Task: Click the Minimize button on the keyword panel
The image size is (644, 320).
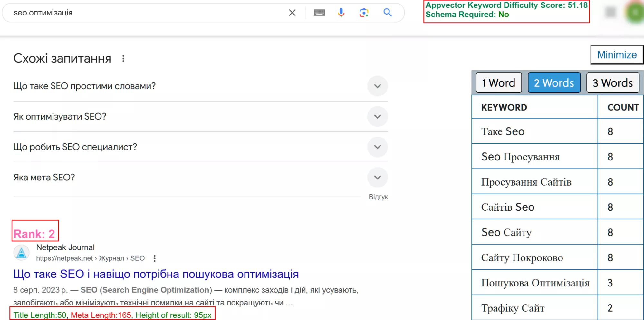Action: click(616, 54)
